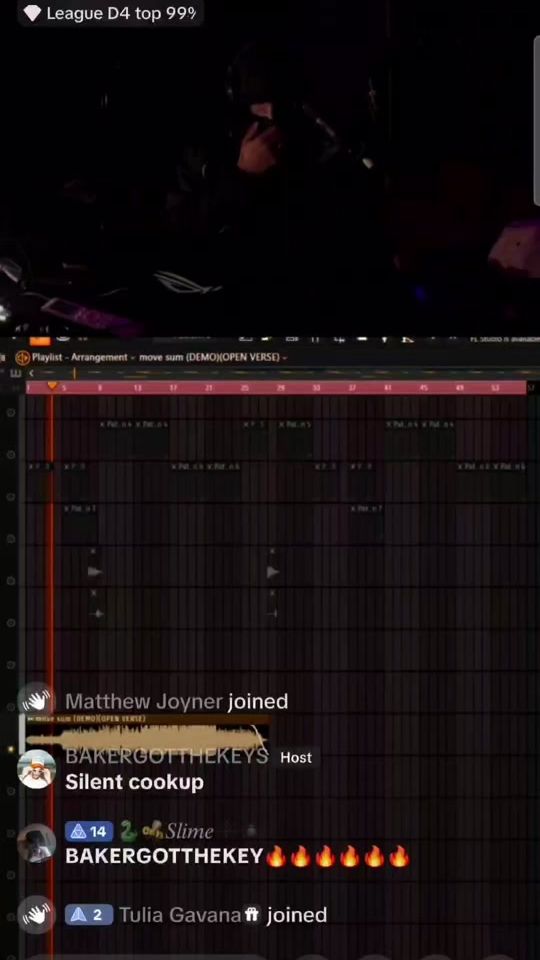This screenshot has width=540, height=960.
Task: Click the lower automation clip marker near bar 29
Action: pos(273,613)
